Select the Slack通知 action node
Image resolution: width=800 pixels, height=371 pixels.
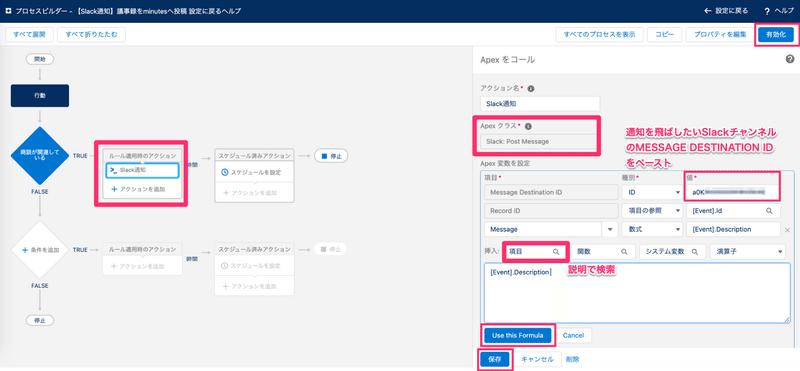click(142, 170)
